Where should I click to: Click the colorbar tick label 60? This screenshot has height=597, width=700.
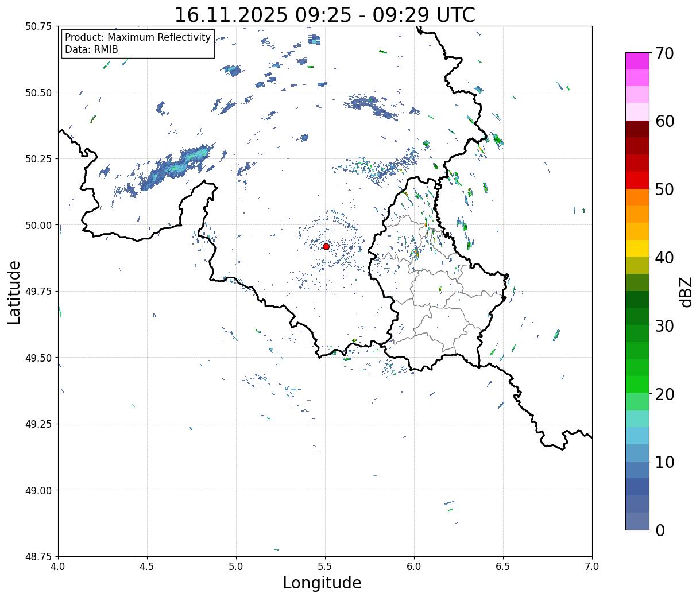point(664,121)
